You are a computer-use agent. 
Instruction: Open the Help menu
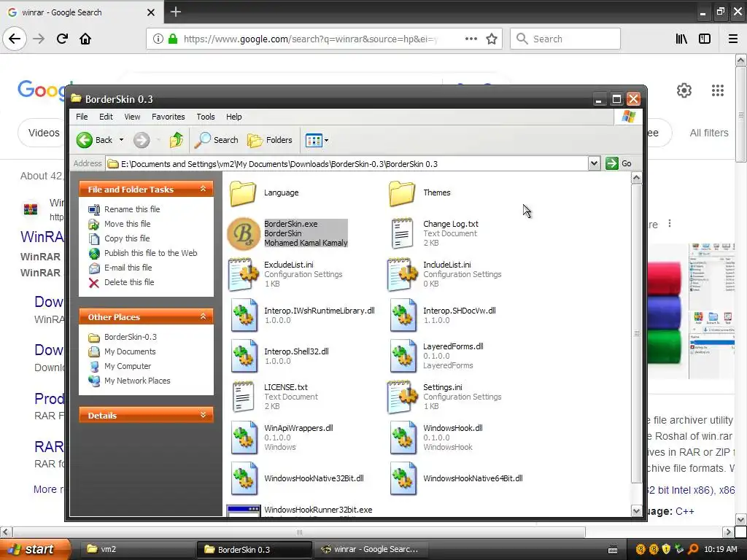pyautogui.click(x=233, y=117)
